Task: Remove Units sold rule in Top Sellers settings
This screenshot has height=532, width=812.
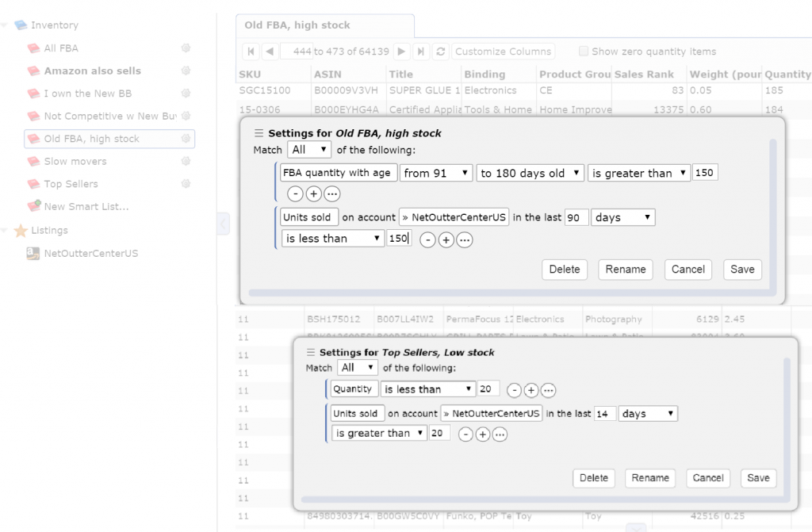Action: pyautogui.click(x=465, y=434)
